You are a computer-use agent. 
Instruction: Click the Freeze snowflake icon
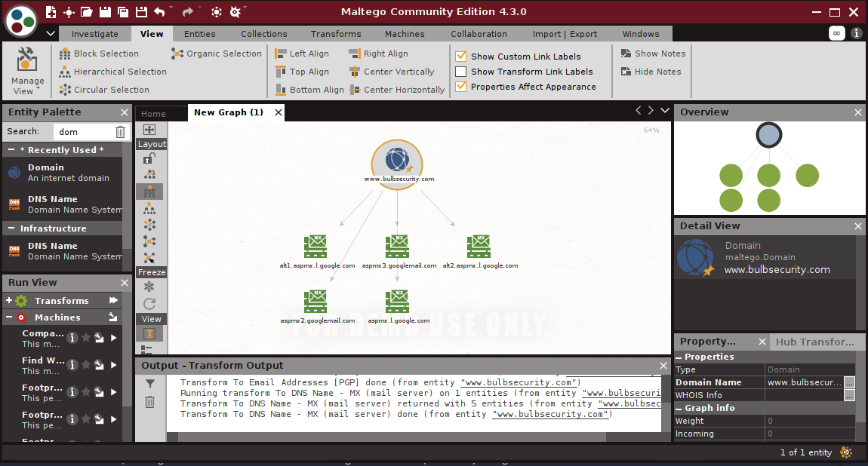[149, 287]
